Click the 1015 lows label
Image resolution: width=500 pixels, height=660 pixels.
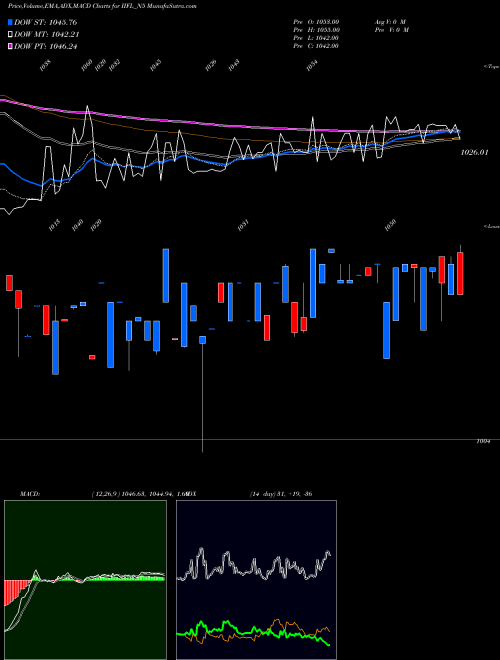tap(54, 225)
